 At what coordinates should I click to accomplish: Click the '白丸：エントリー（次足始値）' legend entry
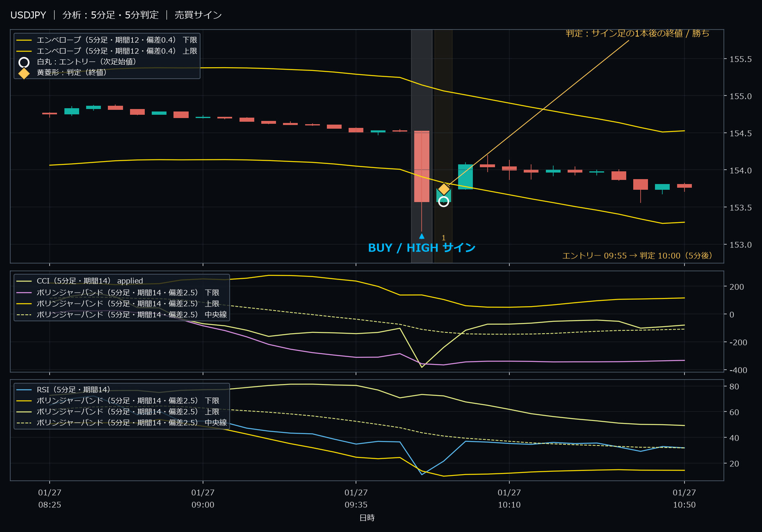tap(78, 62)
